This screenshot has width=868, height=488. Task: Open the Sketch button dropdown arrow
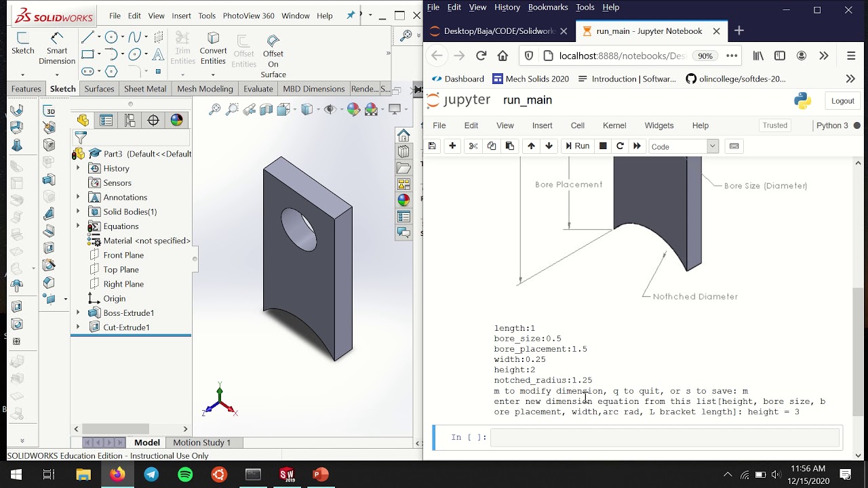(x=22, y=75)
